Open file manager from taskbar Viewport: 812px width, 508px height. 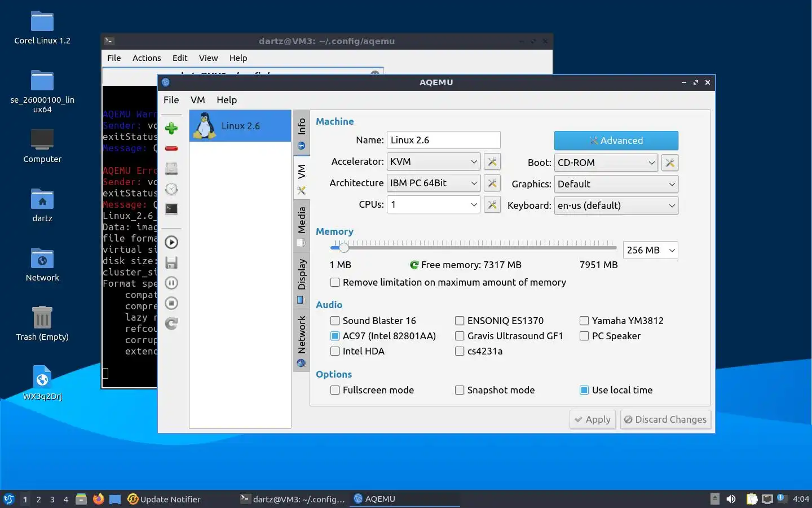(81, 499)
